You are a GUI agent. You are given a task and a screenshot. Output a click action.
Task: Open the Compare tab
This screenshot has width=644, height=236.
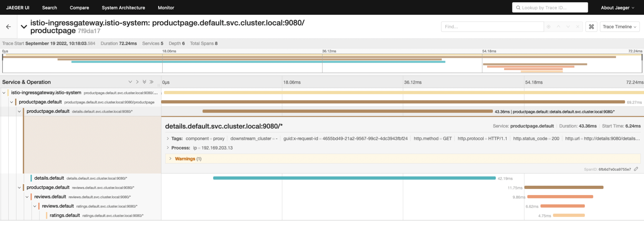point(79,7)
